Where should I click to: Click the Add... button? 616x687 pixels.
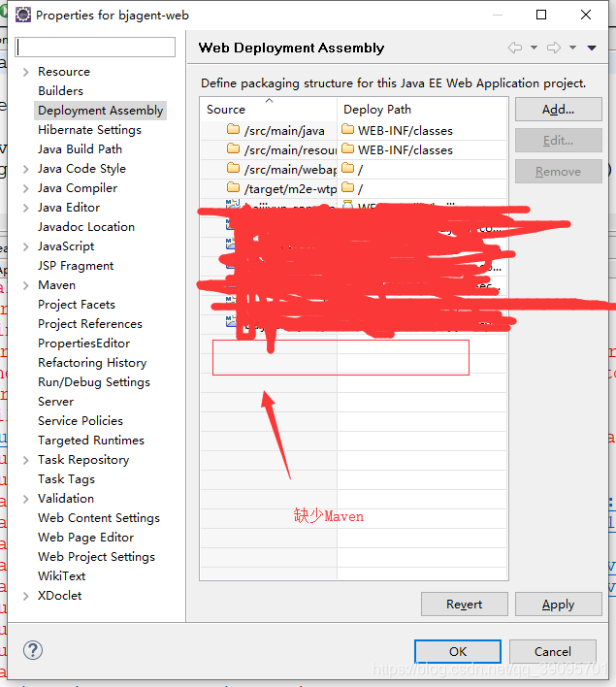click(x=558, y=109)
